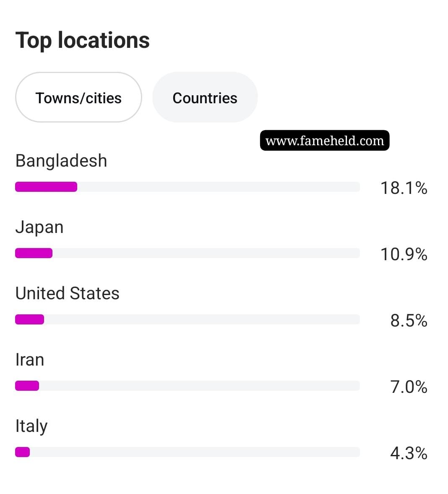
Task: Click the Italy magenta progress bar
Action: click(22, 452)
